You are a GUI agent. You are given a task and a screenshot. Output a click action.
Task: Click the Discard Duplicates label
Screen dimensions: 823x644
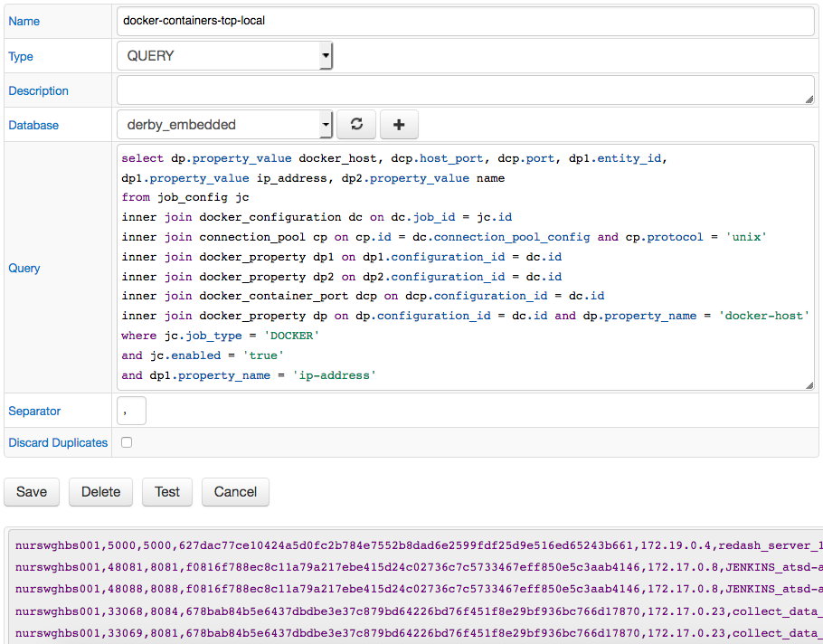tap(58, 442)
